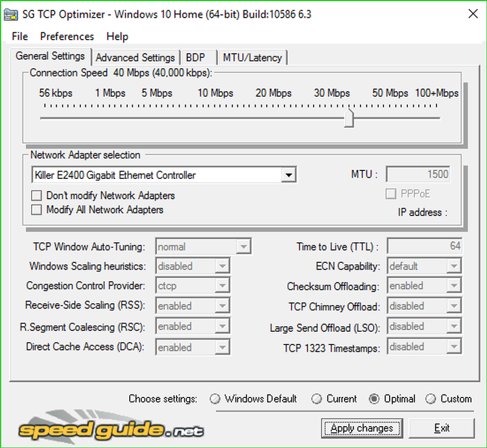Open the File menu
This screenshot has height=448, width=487.
coord(20,37)
